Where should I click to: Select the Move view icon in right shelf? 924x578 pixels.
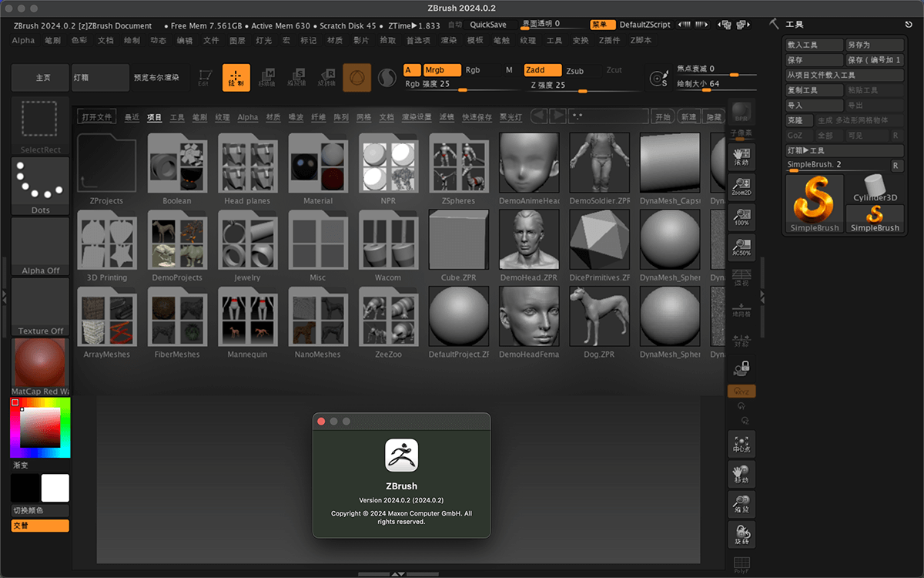(742, 474)
